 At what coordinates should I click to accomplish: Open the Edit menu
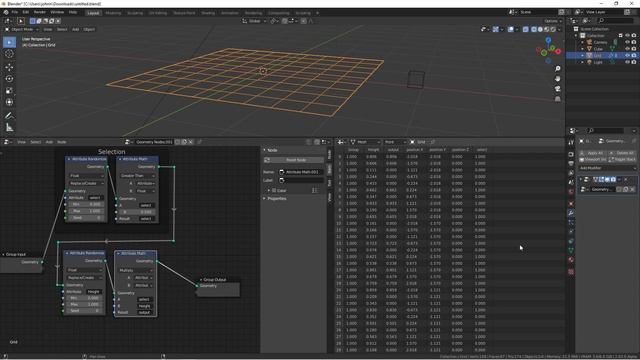26,12
